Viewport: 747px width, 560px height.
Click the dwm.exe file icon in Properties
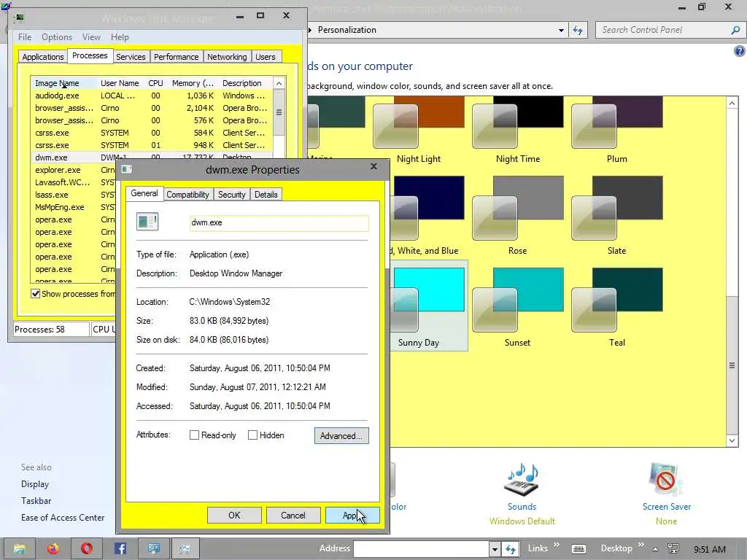pos(147,222)
